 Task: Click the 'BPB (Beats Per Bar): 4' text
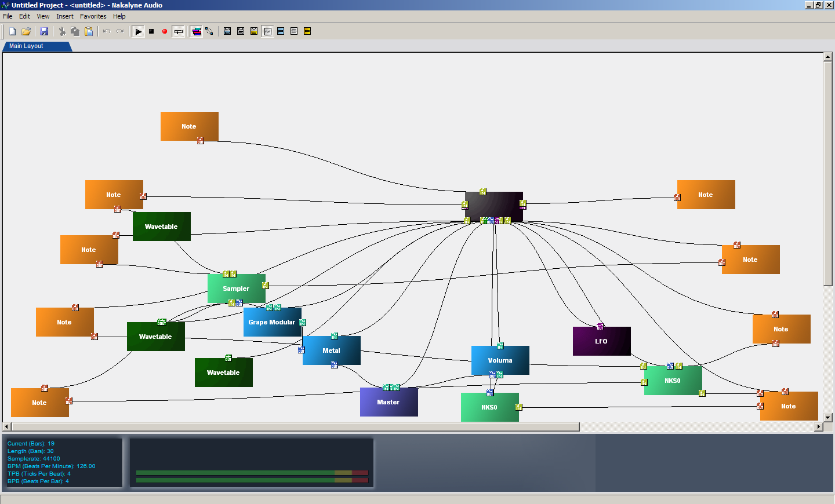point(38,481)
